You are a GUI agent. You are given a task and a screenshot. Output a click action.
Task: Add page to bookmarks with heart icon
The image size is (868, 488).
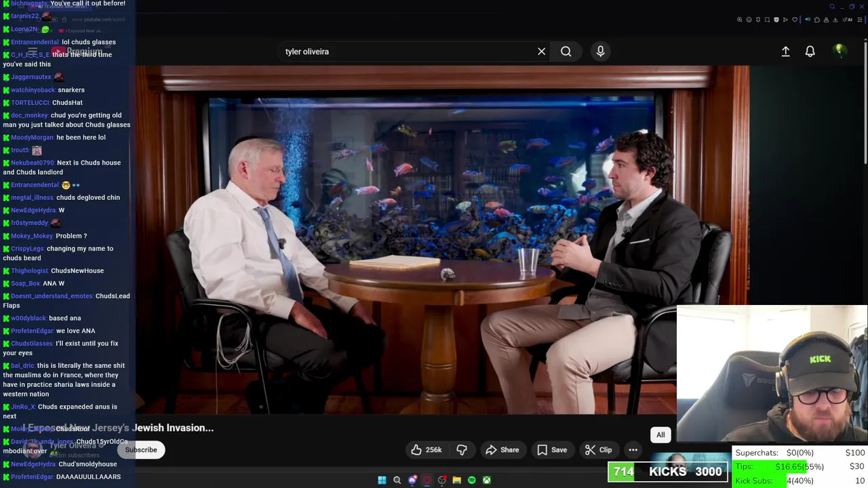[x=795, y=20]
